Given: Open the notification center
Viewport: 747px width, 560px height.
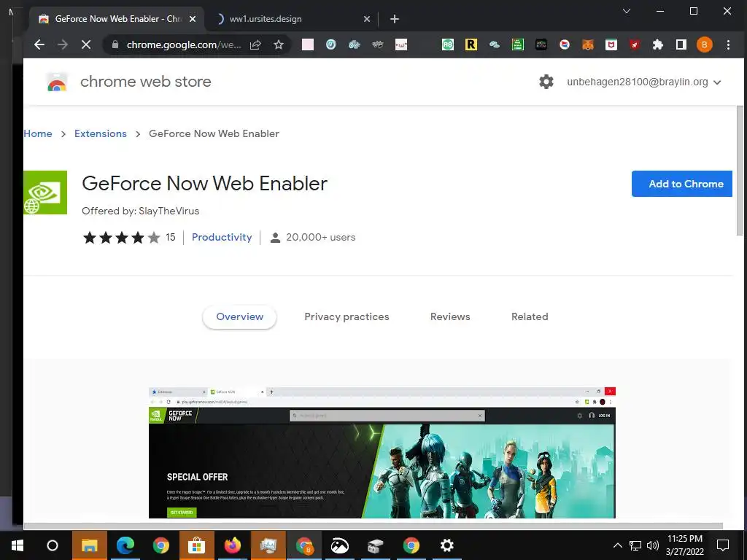Looking at the screenshot, I should (723, 545).
